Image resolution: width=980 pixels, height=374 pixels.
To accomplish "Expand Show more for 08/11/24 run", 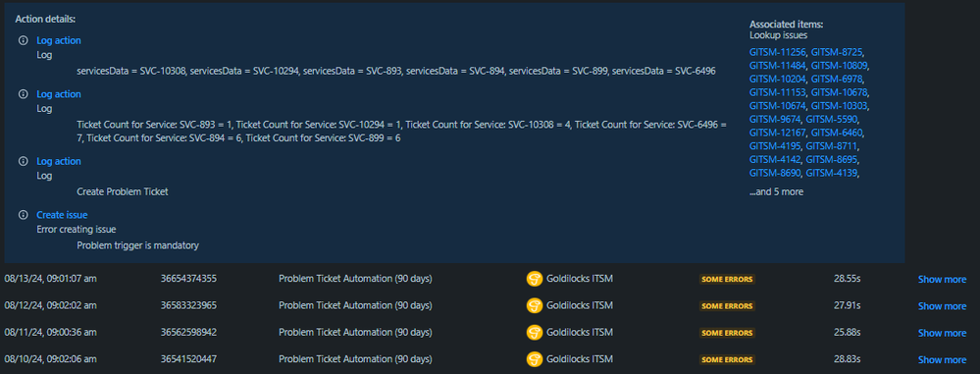I will pyautogui.click(x=942, y=333).
